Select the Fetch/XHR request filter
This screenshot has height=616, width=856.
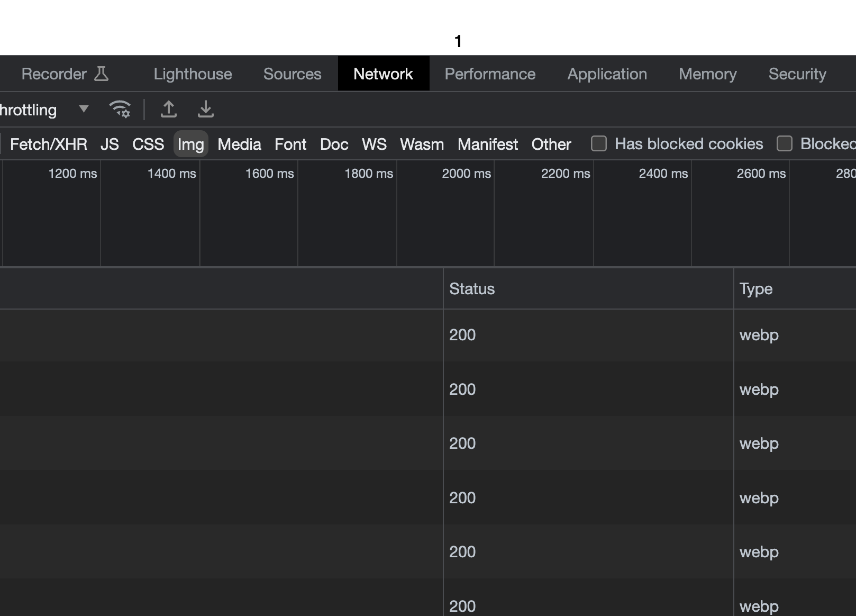pos(49,144)
